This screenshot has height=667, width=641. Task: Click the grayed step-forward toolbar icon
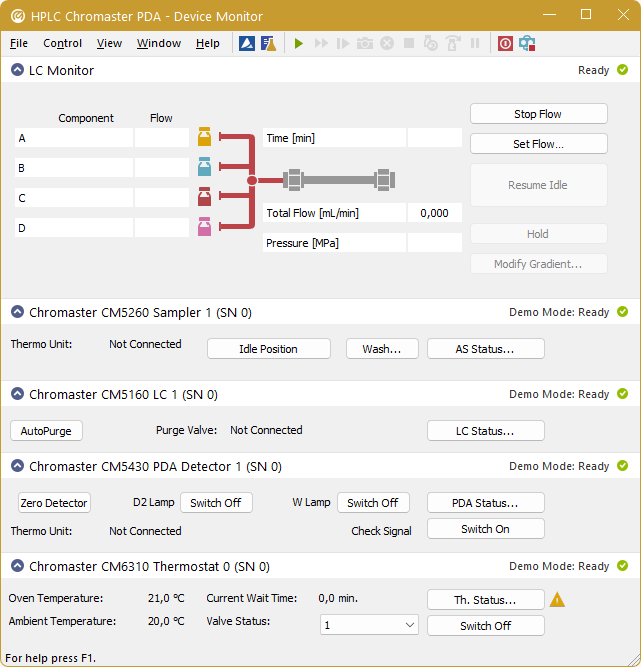[x=343, y=43]
